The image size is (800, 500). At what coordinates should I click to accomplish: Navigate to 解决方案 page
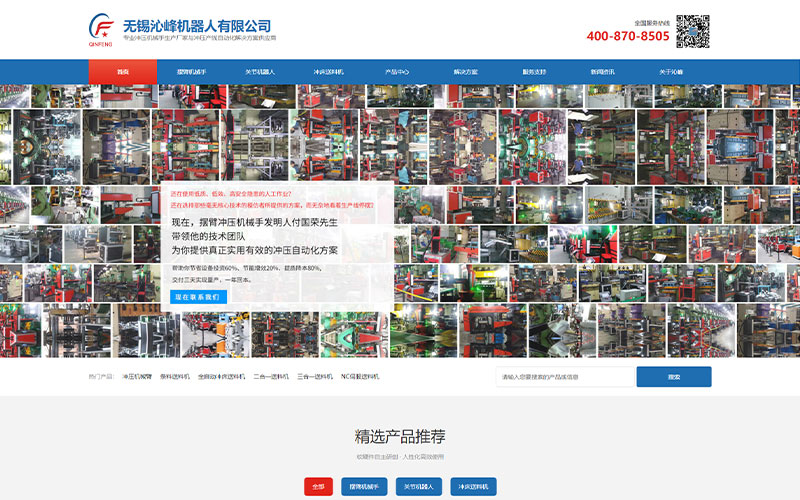click(x=466, y=72)
